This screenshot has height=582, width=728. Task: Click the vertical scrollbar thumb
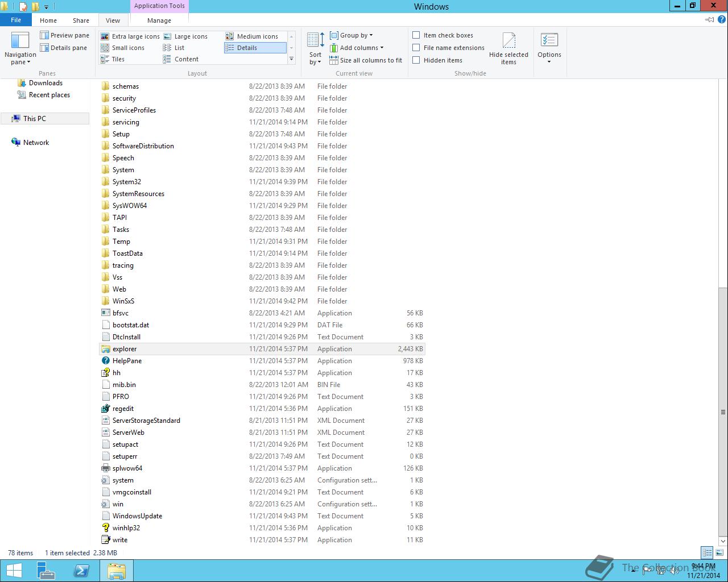click(723, 411)
